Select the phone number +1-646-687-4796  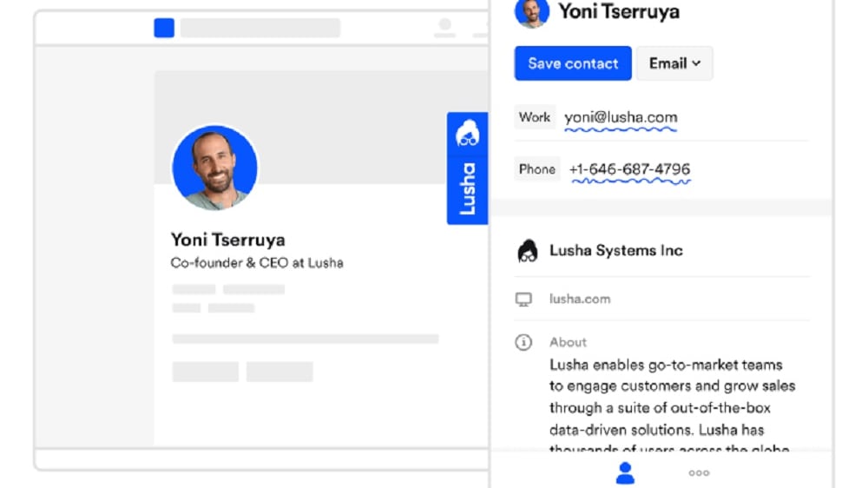[629, 169]
